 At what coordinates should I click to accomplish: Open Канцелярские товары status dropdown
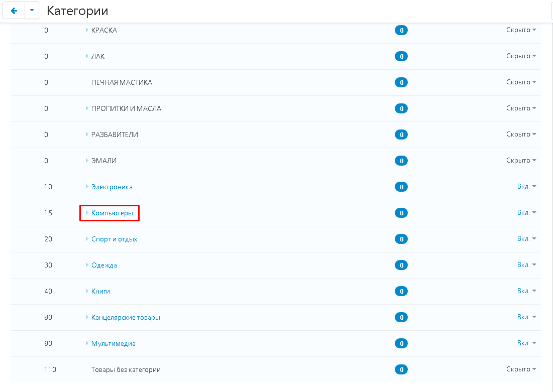point(526,317)
